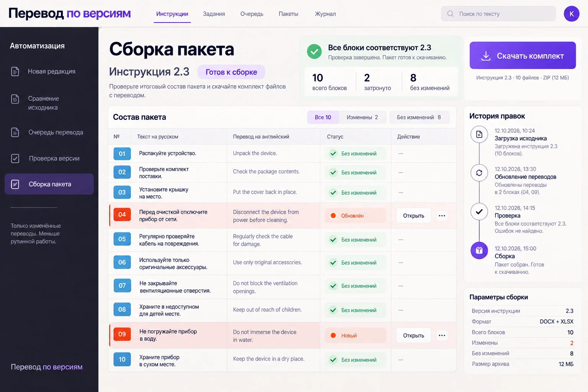Click the Очередь перевода sidebar icon

(x=15, y=132)
